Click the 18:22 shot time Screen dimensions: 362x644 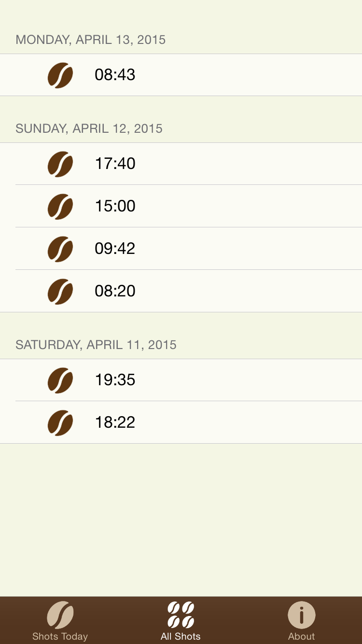pyautogui.click(x=115, y=422)
